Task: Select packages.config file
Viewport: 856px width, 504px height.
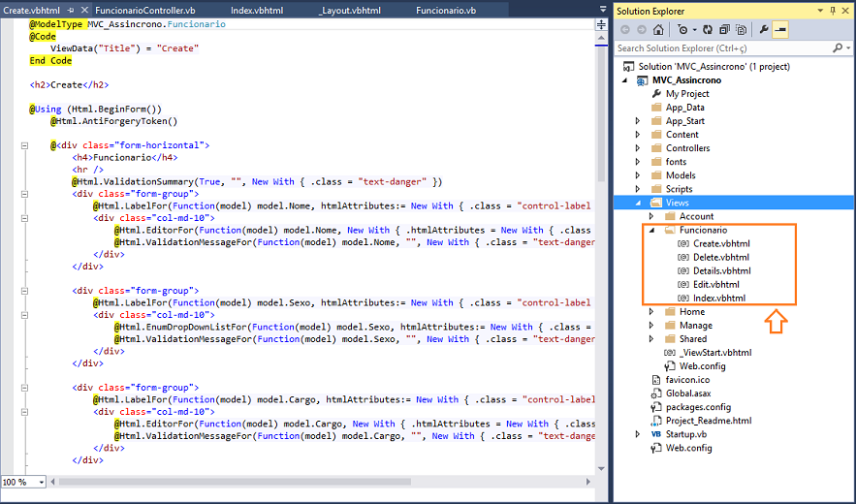Action: pyautogui.click(x=698, y=407)
